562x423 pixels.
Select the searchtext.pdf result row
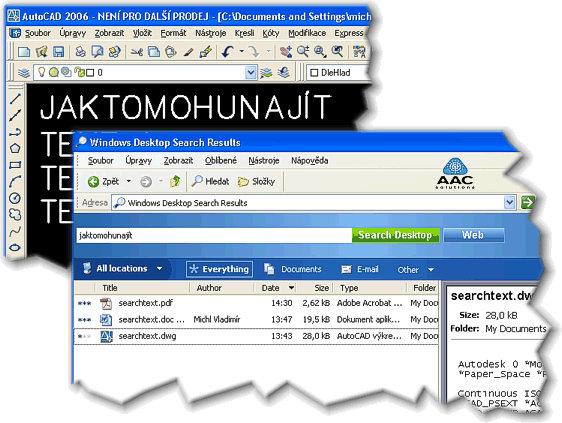(x=256, y=303)
